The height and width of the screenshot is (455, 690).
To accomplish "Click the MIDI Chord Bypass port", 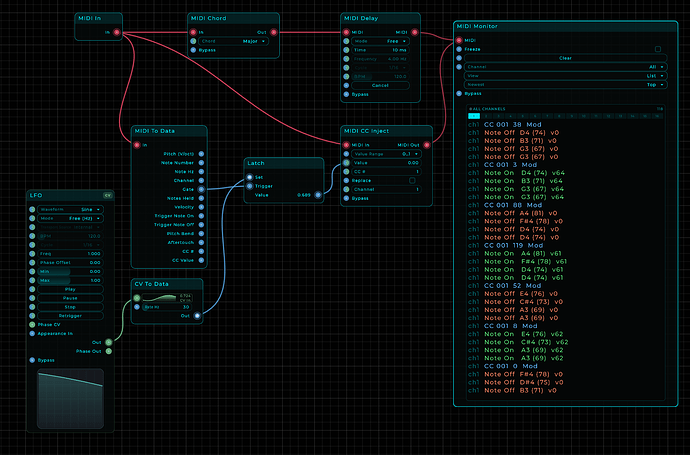I will pos(193,50).
